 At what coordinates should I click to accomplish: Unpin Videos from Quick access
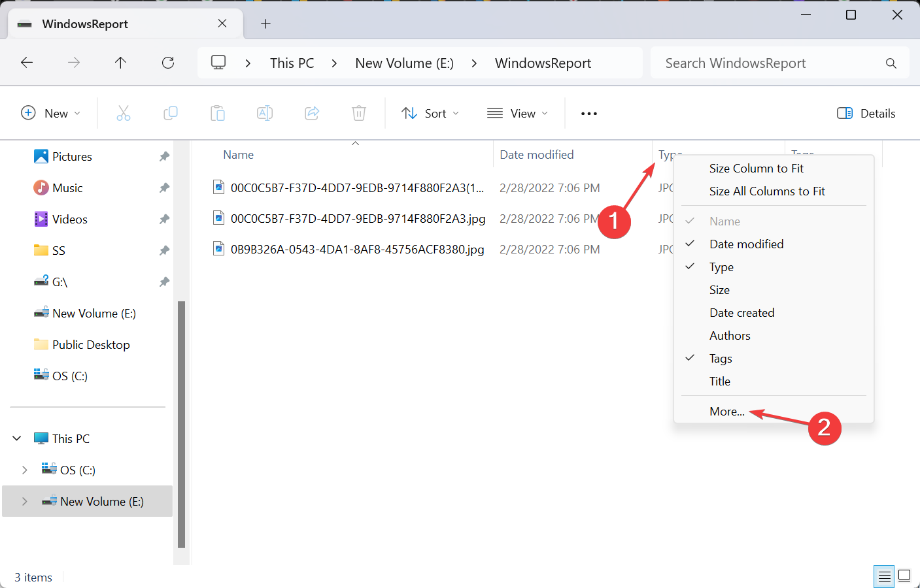click(164, 220)
